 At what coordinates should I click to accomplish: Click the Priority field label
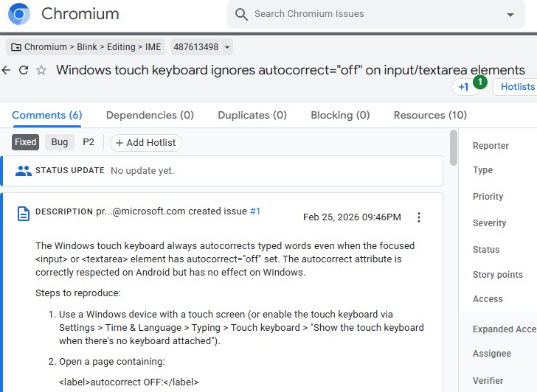pyautogui.click(x=488, y=196)
